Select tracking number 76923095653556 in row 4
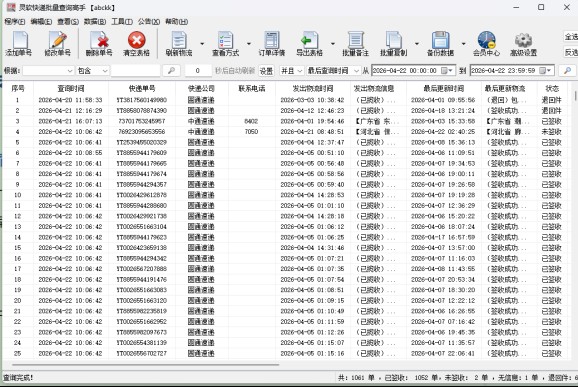The image size is (578, 387). click(142, 132)
